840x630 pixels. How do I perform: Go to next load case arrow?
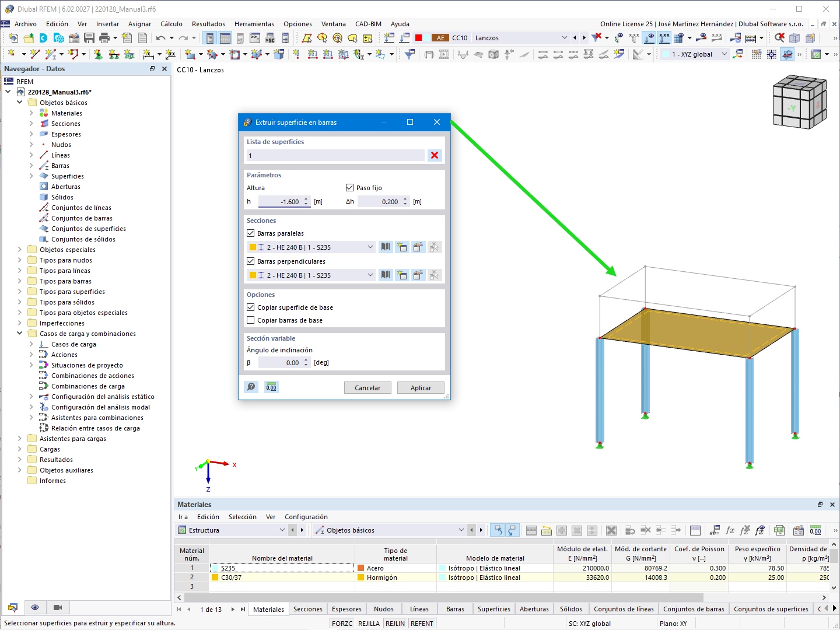584,38
